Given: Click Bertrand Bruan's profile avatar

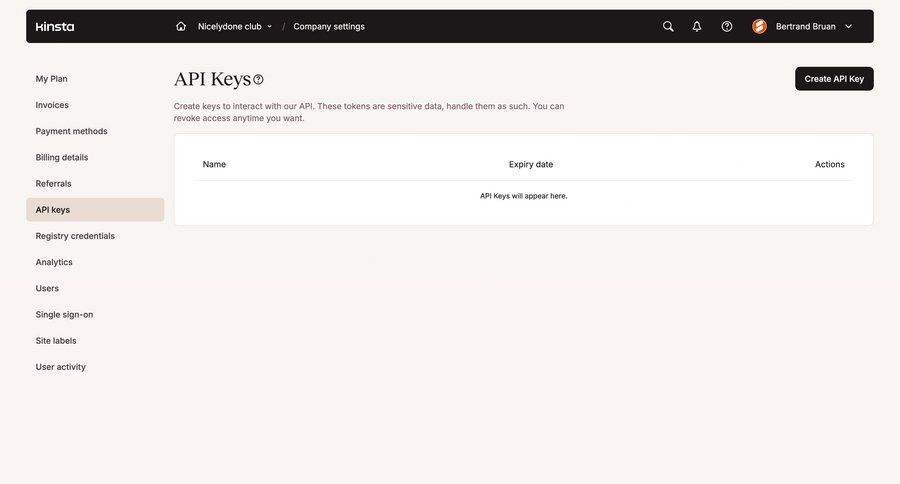Looking at the screenshot, I should pyautogui.click(x=760, y=26).
